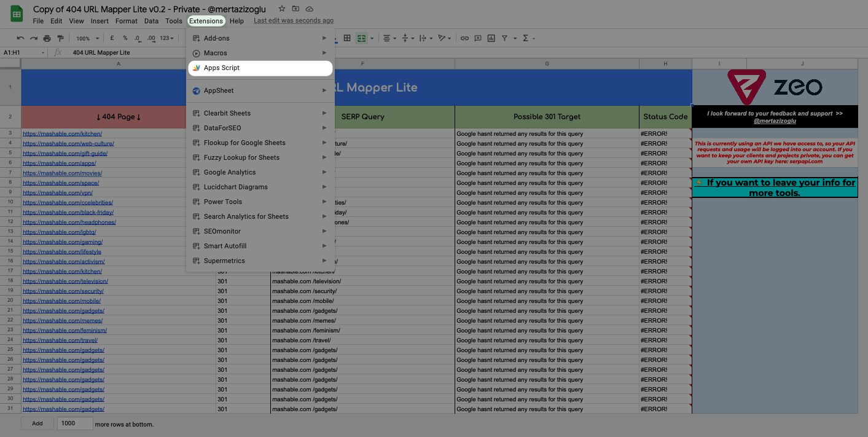This screenshot has height=437, width=868.
Task: Open mashable.com/black-friday/ link
Action: pyautogui.click(x=68, y=213)
